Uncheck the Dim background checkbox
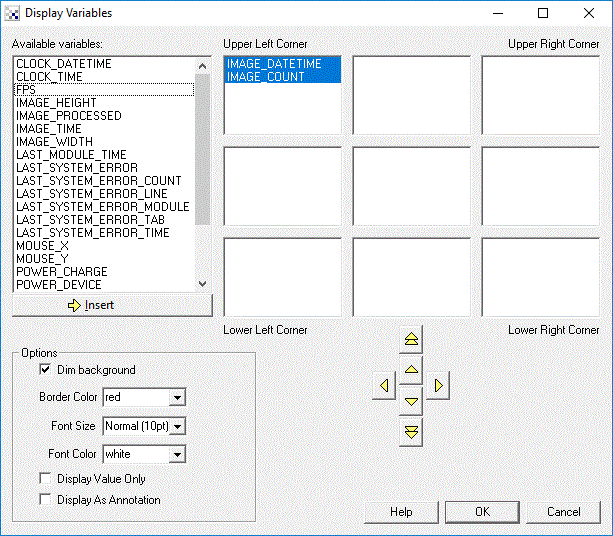Image resolution: width=613 pixels, height=536 pixels. click(45, 370)
